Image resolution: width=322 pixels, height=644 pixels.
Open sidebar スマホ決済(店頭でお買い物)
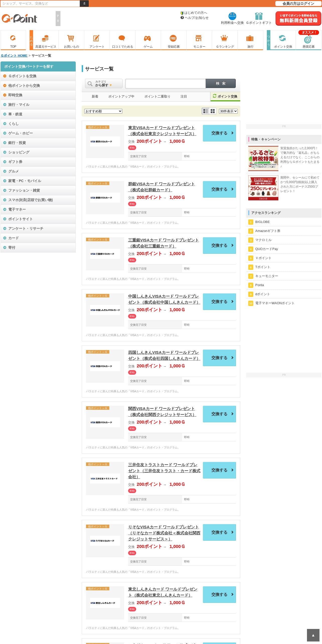38,200
